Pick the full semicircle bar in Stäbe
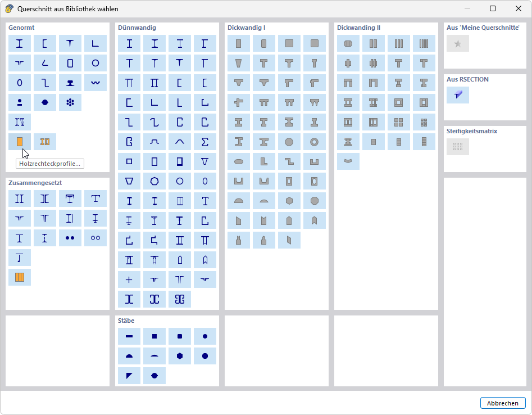The height and width of the screenshot is (415, 532). tap(129, 357)
